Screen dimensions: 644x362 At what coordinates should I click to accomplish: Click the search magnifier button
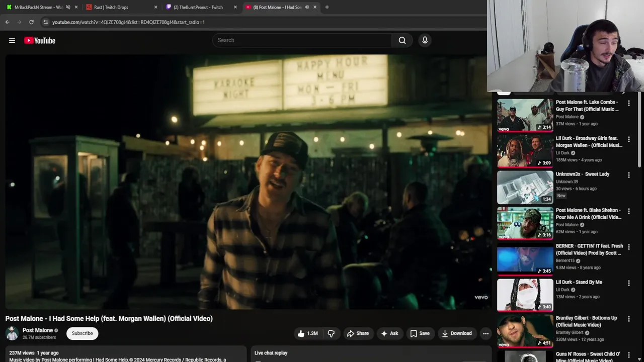(402, 40)
